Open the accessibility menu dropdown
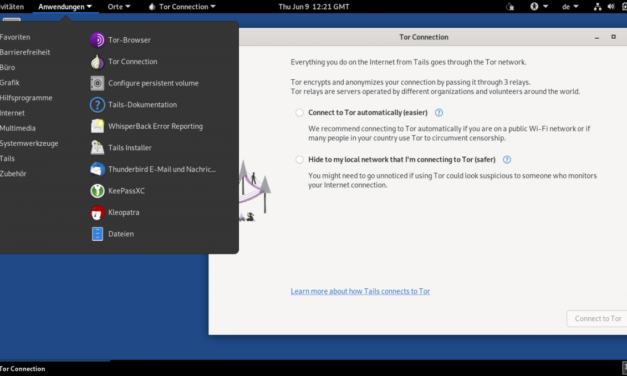This screenshot has width=627, height=376. [539, 7]
